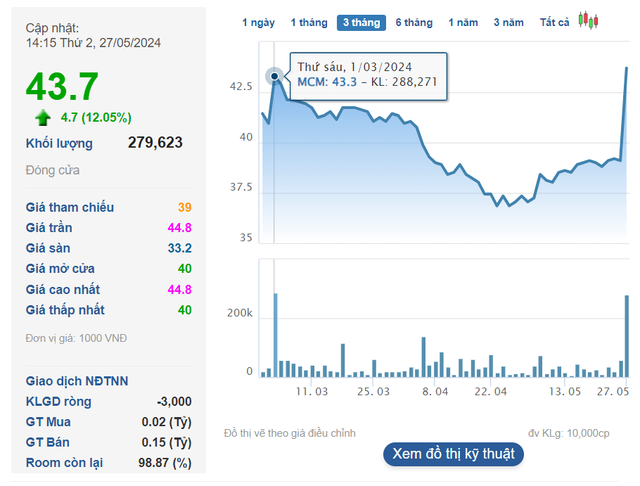640x486 pixels.
Task: Select the active 3 tháng tab
Action: point(361,22)
